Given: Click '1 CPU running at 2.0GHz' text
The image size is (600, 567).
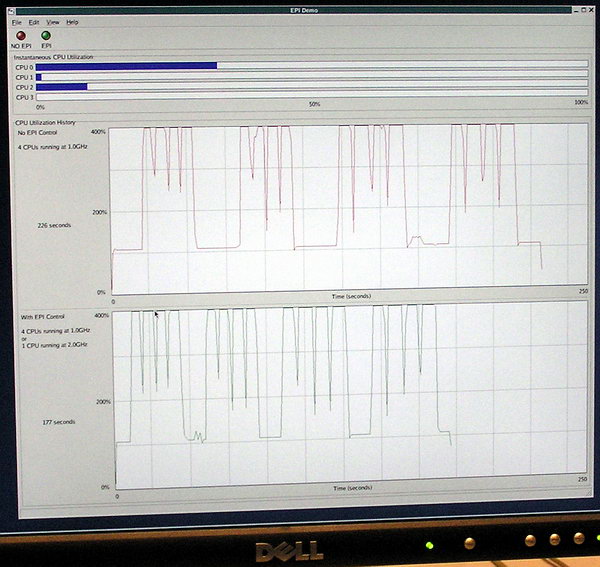Looking at the screenshot, I should [55, 345].
